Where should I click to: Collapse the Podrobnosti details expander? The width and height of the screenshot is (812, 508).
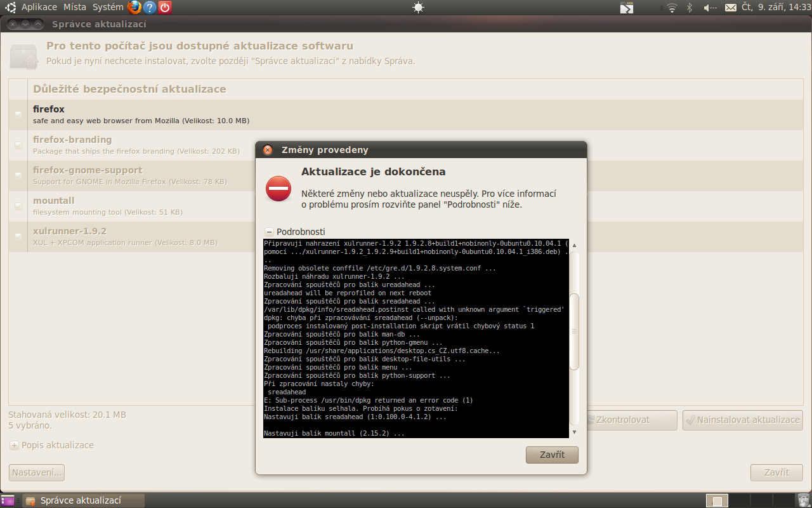tap(269, 232)
